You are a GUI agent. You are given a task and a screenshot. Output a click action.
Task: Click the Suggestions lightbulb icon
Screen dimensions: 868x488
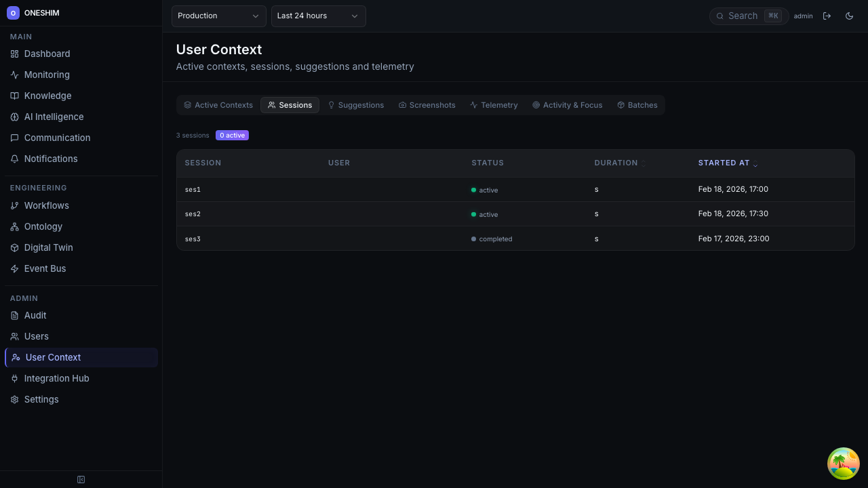tap(331, 105)
